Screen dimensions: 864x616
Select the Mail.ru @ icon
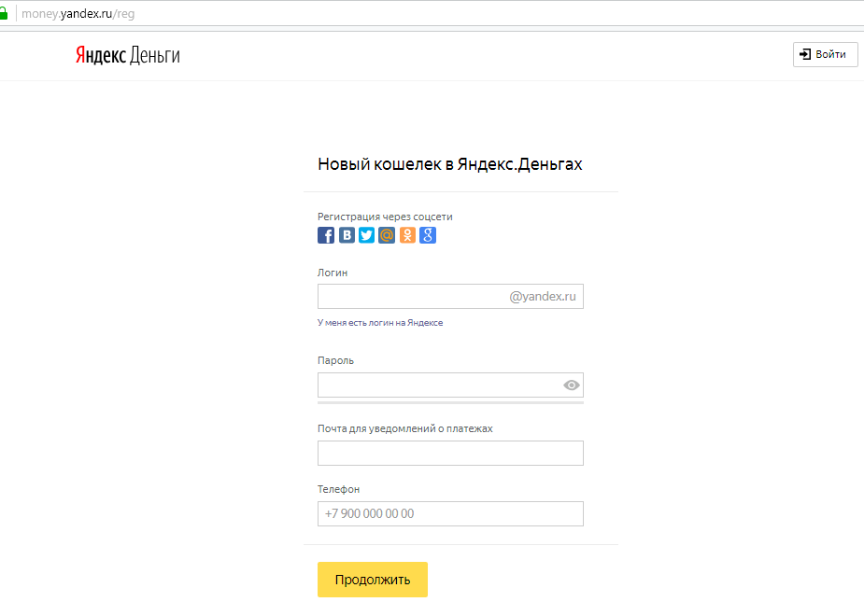click(387, 235)
